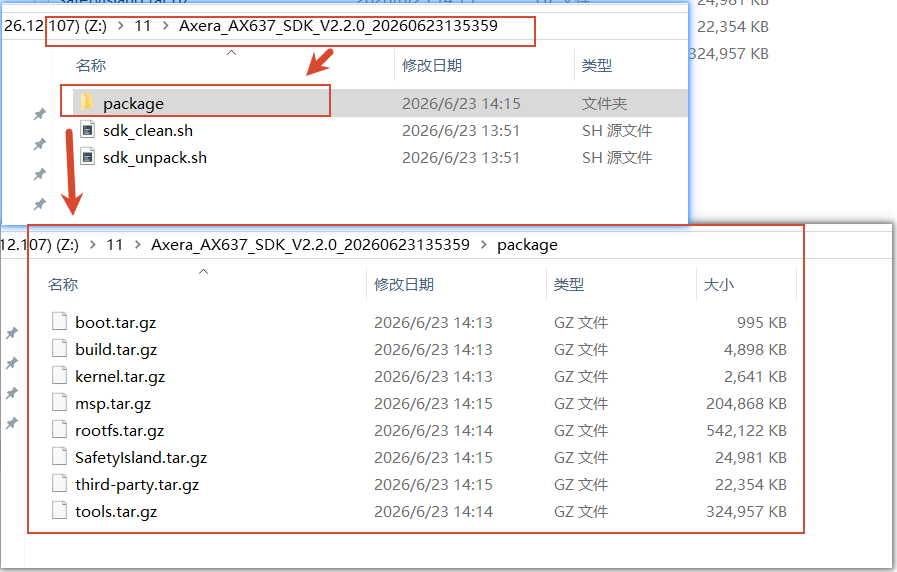Select the file named build.tar.gz

click(116, 349)
